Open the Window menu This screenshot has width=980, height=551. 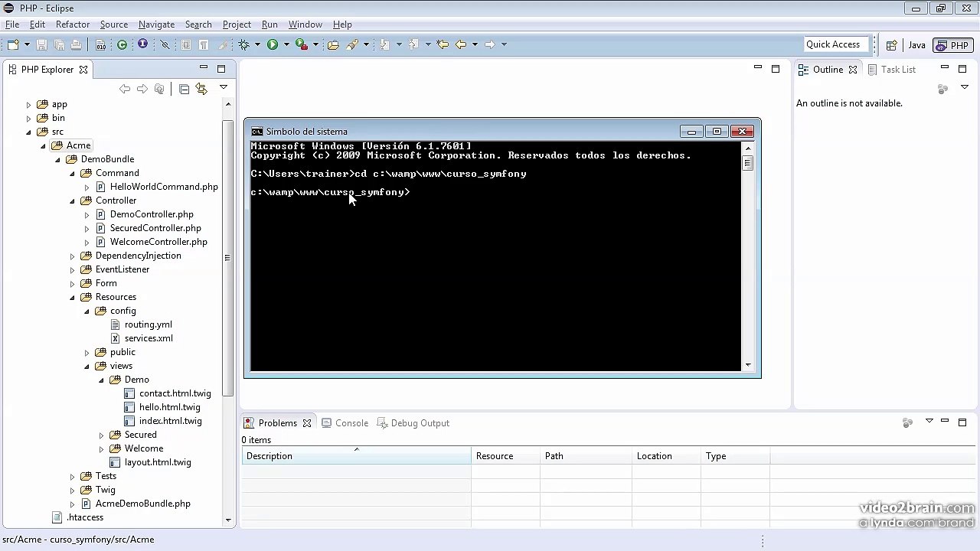pyautogui.click(x=305, y=24)
